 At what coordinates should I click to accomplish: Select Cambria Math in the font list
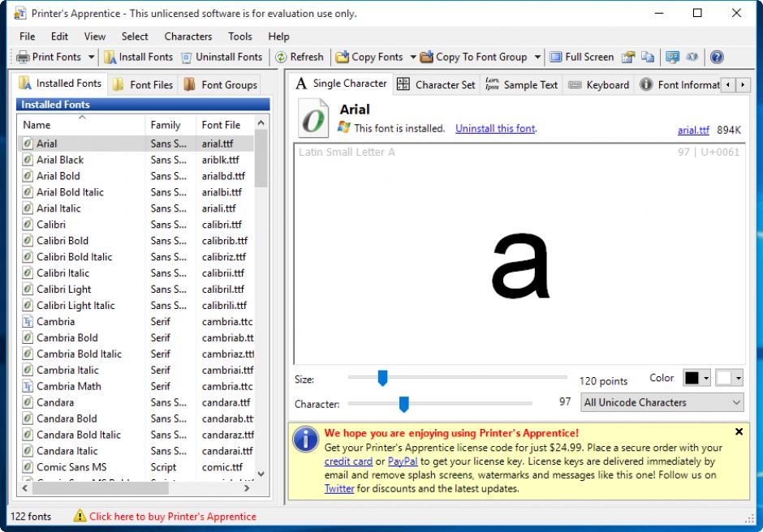(x=69, y=386)
